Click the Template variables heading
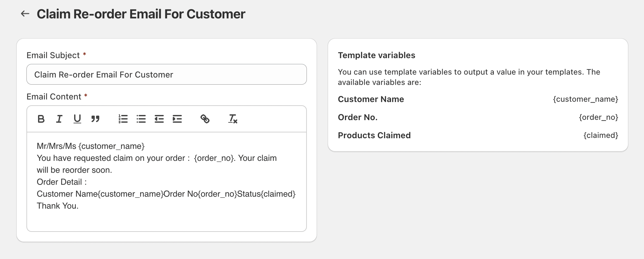This screenshot has height=259, width=644. pos(376,55)
